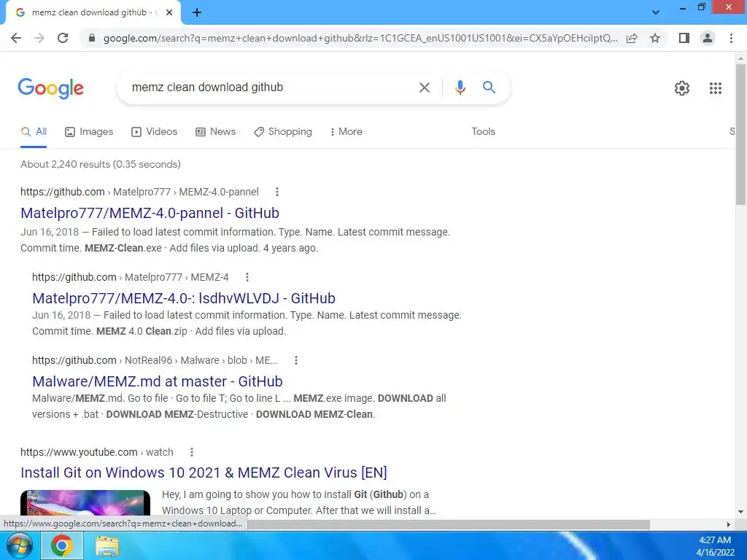This screenshot has height=560, width=747.
Task: Click the YouTube video thumbnail
Action: [85, 503]
